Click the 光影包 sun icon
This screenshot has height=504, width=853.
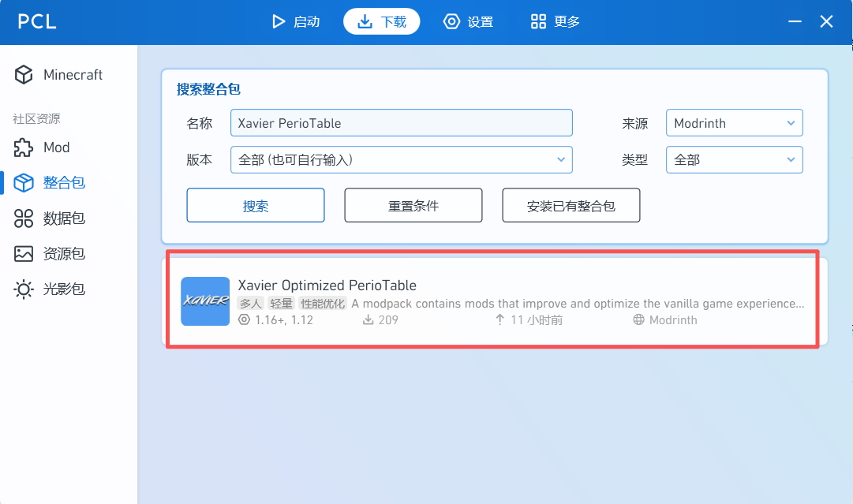coord(24,289)
